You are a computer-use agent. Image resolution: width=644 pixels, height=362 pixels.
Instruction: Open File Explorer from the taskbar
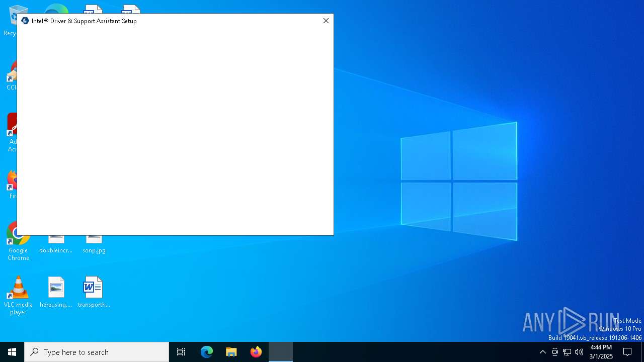(231, 352)
